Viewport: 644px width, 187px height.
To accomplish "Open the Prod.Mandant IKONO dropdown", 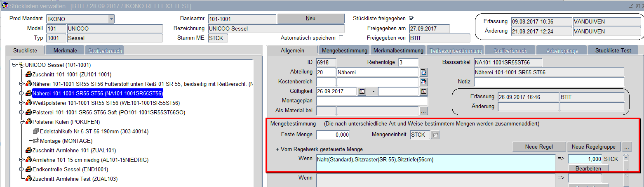I will (x=110, y=19).
